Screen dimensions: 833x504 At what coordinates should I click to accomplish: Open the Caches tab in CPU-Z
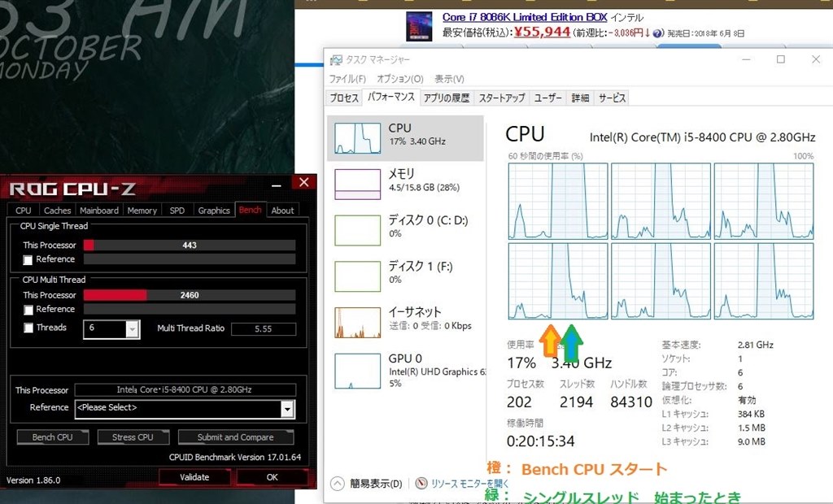[x=58, y=211]
